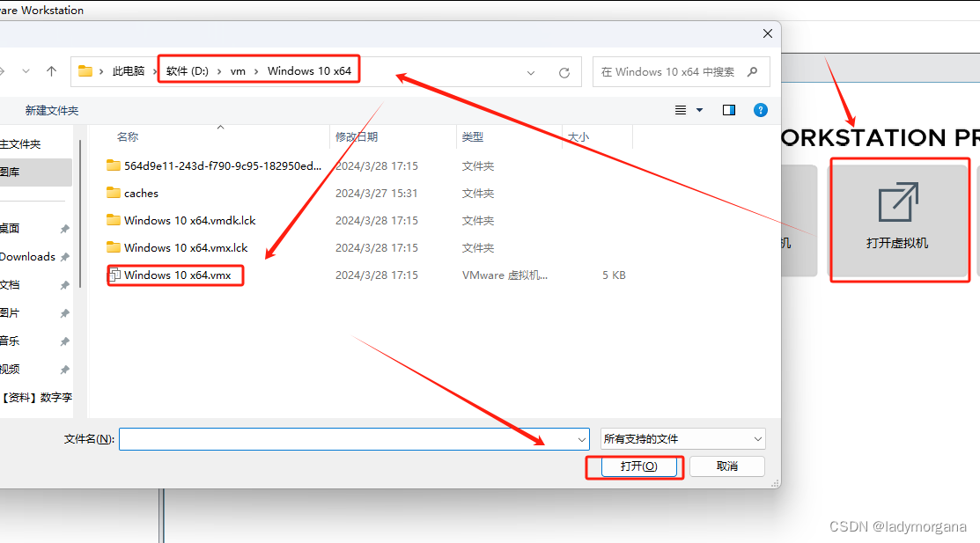Screen dimensions: 980x543
Task: Click folder icon of caches row
Action: tap(113, 193)
